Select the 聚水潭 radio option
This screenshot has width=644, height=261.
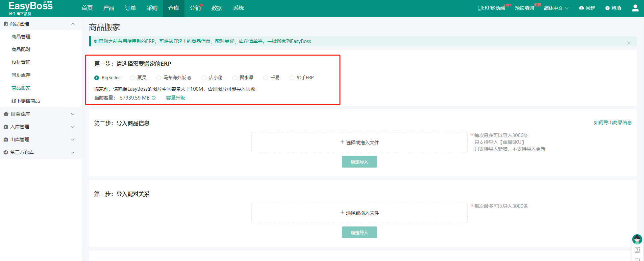235,78
